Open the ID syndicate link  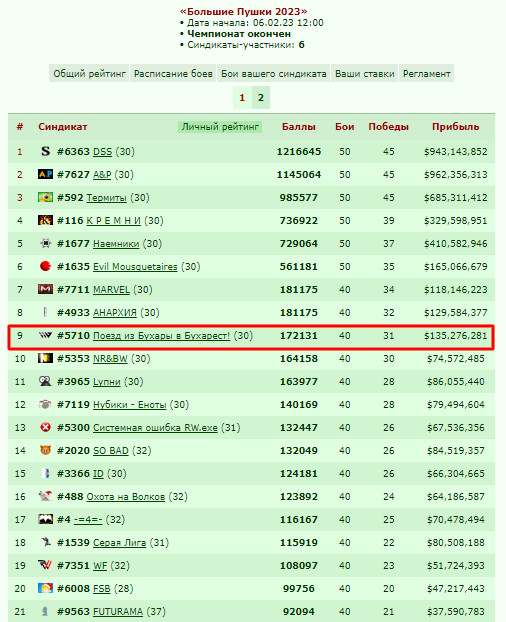pos(98,474)
